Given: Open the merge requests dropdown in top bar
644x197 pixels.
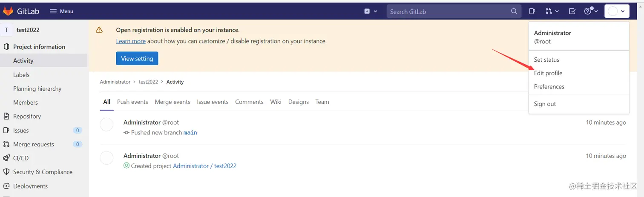Looking at the screenshot, I should (x=552, y=11).
